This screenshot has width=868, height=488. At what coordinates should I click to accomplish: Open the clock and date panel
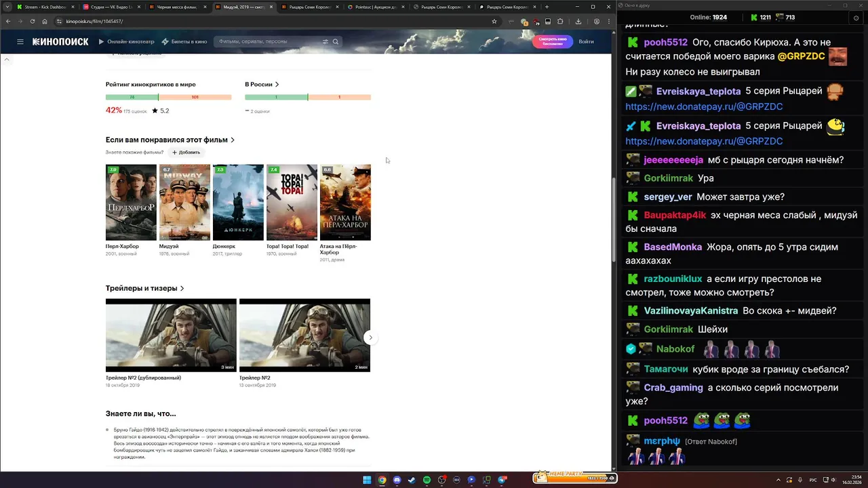pyautogui.click(x=851, y=480)
